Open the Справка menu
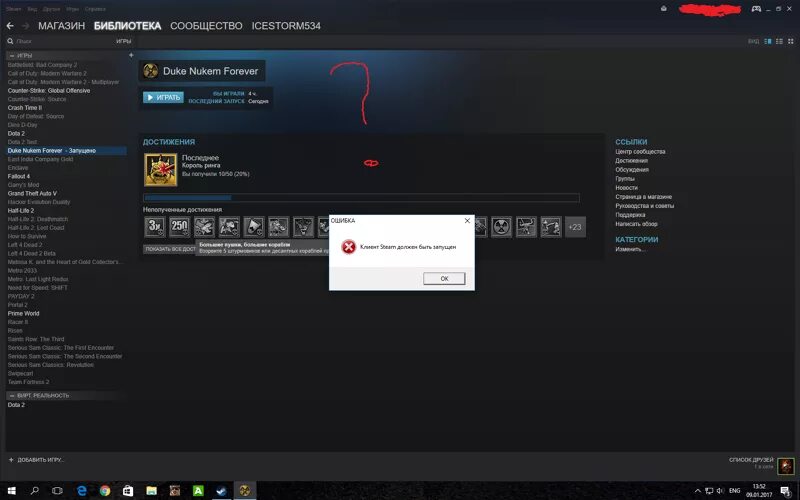800x500 pixels. (x=95, y=9)
